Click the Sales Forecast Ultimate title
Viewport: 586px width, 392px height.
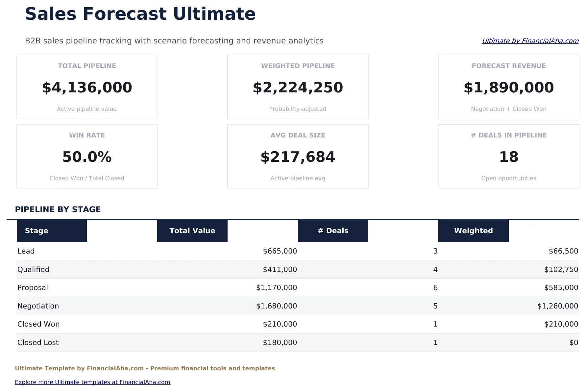140,13
